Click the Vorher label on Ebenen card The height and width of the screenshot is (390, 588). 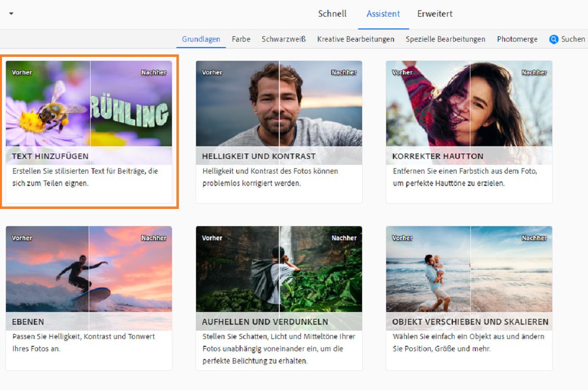click(x=22, y=238)
